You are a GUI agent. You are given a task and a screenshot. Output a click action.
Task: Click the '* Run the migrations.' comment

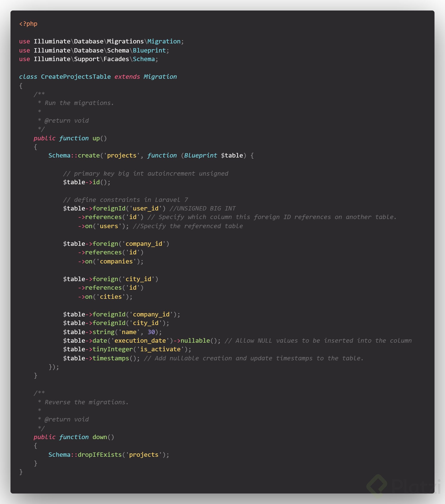76,103
